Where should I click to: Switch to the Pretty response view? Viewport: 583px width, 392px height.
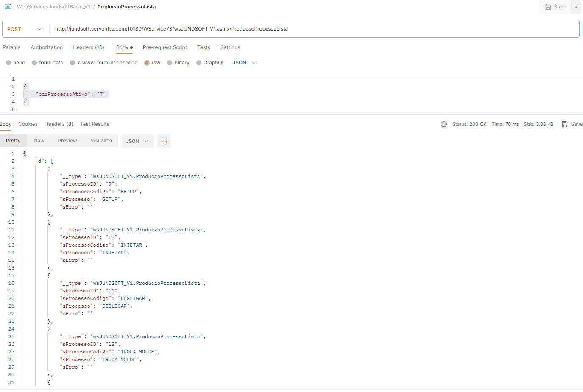[13, 141]
